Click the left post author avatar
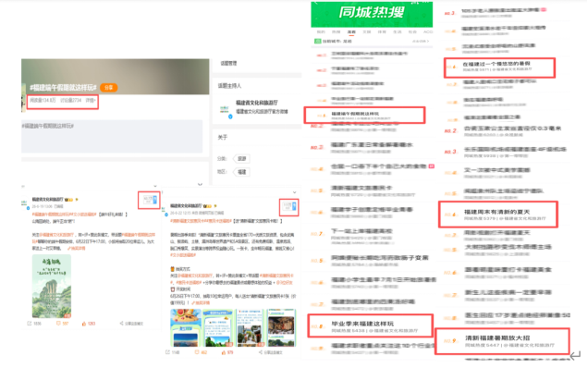The width and height of the screenshot is (588, 368). click(x=25, y=202)
